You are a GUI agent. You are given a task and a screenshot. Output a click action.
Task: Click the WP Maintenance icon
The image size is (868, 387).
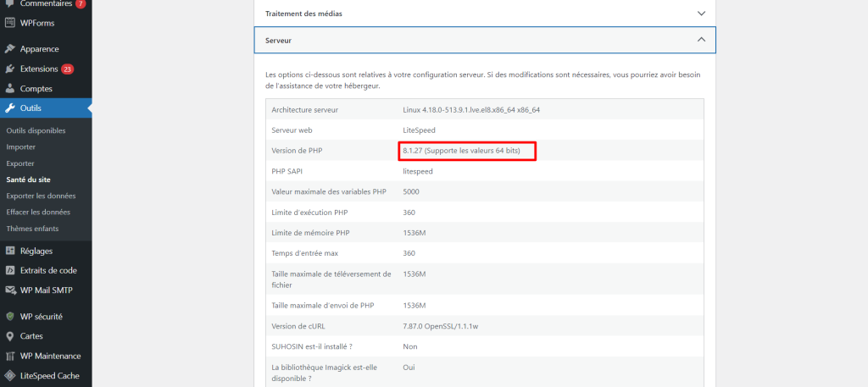pos(9,356)
